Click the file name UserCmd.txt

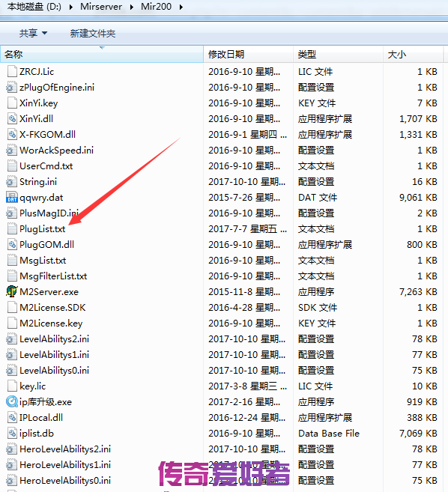point(46,166)
